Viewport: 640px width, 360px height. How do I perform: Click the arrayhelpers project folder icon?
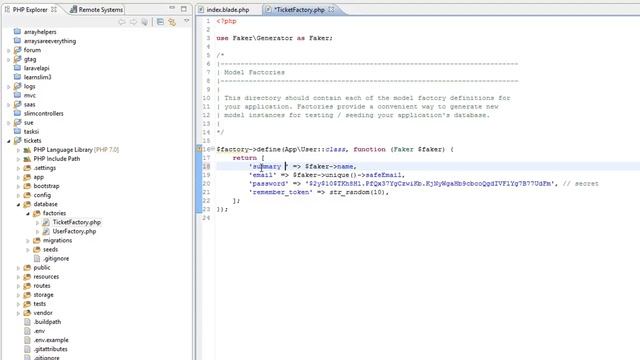click(17, 31)
